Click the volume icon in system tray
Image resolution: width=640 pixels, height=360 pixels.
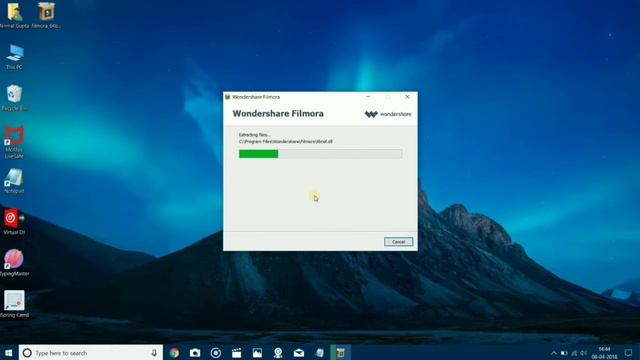click(584, 353)
